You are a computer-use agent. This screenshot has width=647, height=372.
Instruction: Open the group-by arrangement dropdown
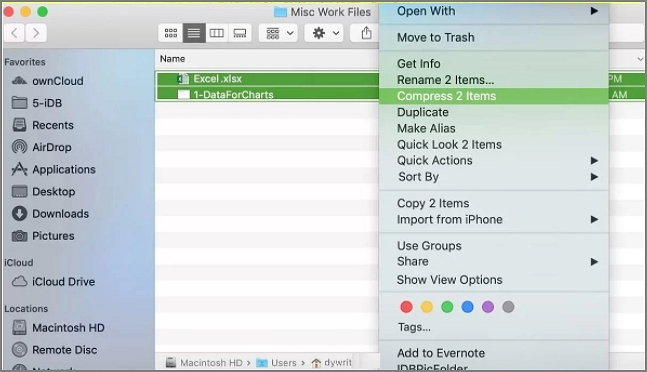tap(279, 33)
